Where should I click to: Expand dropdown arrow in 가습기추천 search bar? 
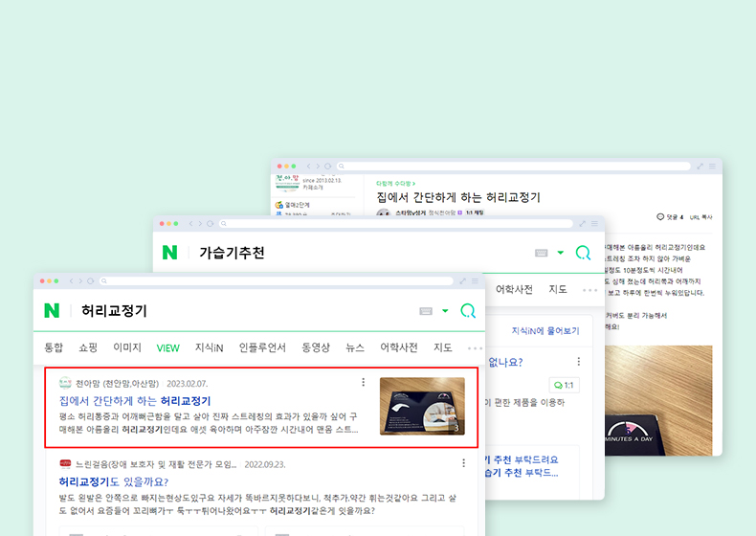(x=560, y=253)
